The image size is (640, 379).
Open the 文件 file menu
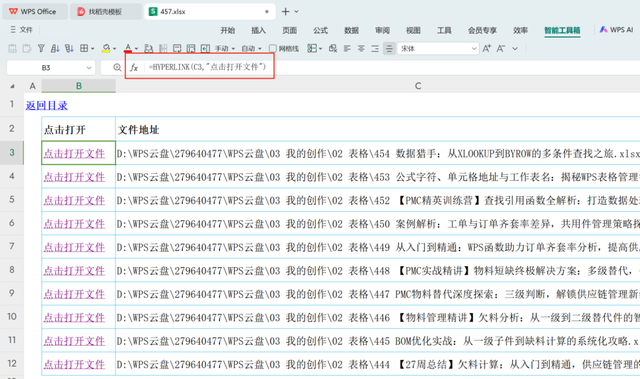pyautogui.click(x=22, y=30)
